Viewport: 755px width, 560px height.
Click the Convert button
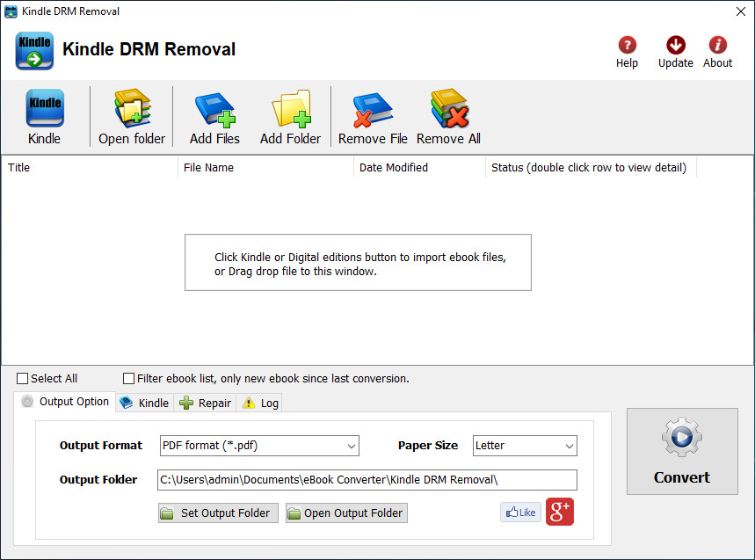coord(682,451)
